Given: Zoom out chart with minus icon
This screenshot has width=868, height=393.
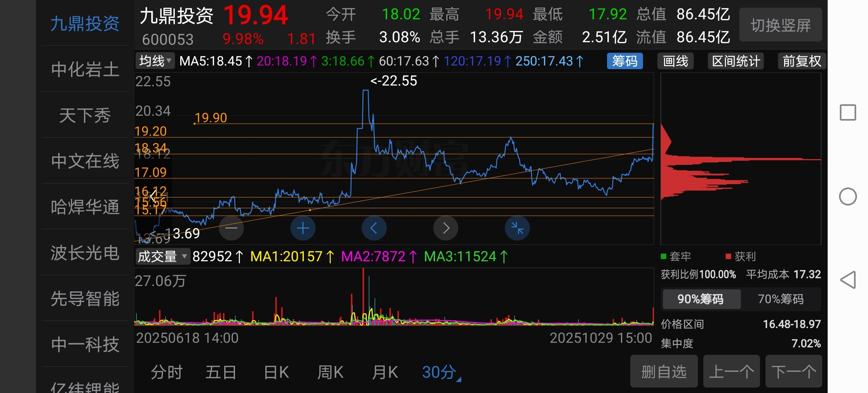Looking at the screenshot, I should (231, 228).
